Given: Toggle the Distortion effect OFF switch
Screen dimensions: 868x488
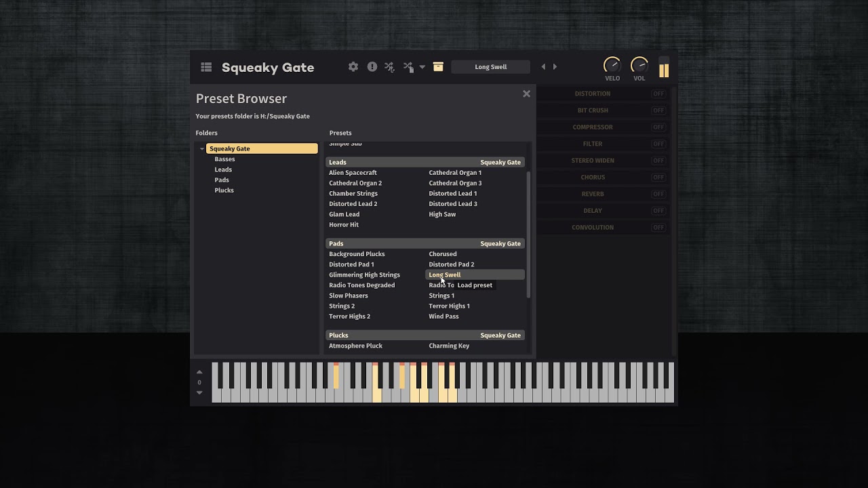Looking at the screenshot, I should pyautogui.click(x=658, y=94).
